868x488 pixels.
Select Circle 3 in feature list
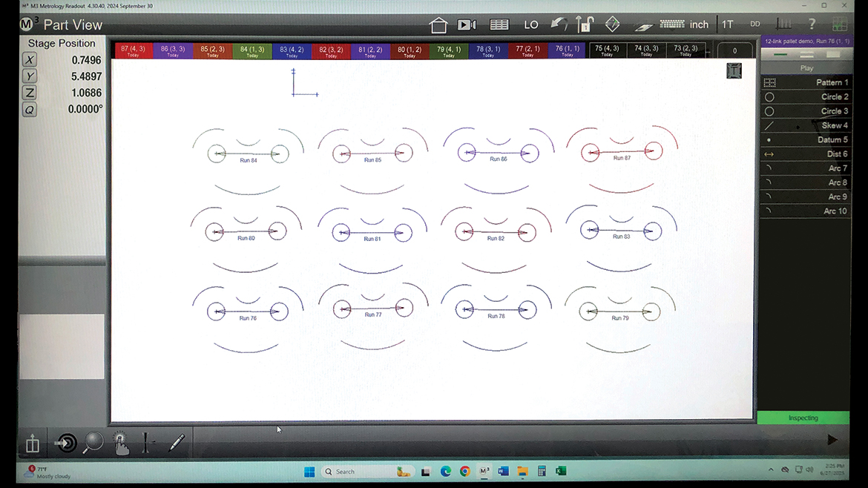click(x=806, y=111)
